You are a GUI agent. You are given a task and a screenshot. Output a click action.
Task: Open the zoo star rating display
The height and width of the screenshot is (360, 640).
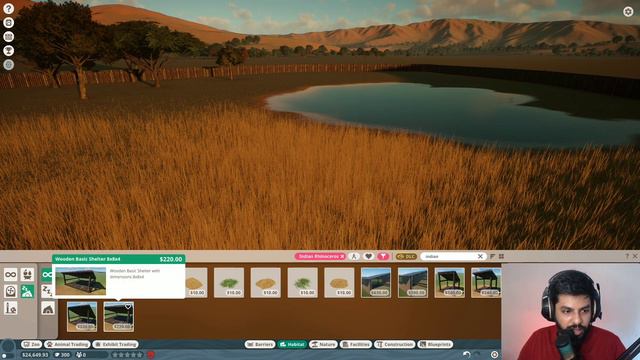click(127, 355)
